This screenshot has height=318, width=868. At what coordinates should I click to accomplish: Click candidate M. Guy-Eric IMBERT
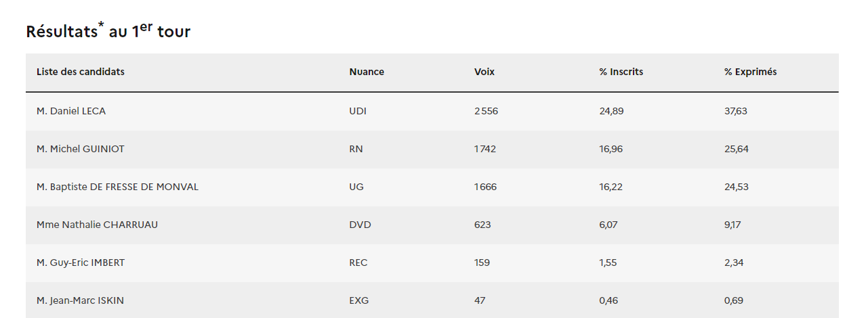(x=81, y=263)
